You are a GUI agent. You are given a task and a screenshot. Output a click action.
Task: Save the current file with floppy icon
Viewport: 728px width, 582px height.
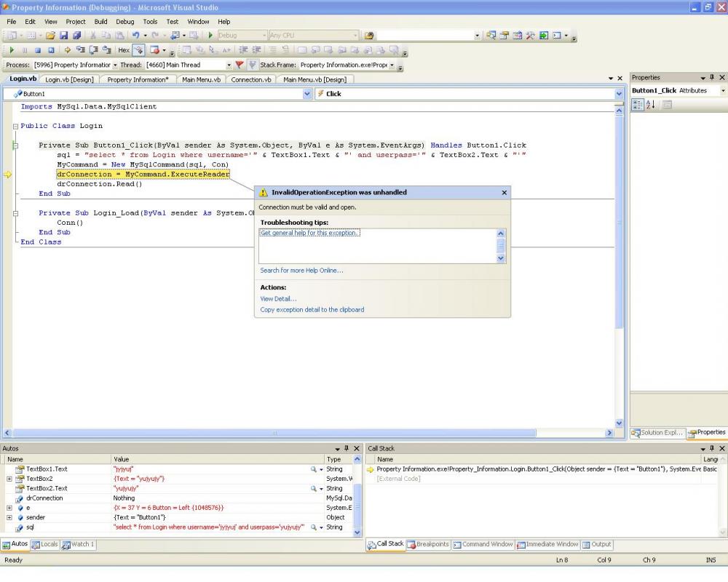[63, 35]
